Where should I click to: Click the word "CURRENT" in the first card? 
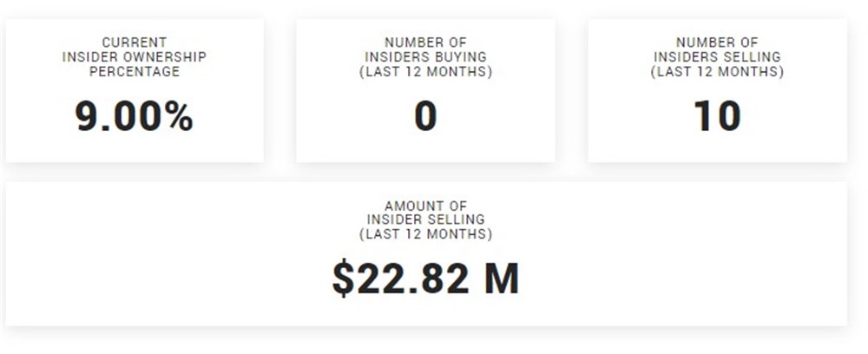pos(134,43)
